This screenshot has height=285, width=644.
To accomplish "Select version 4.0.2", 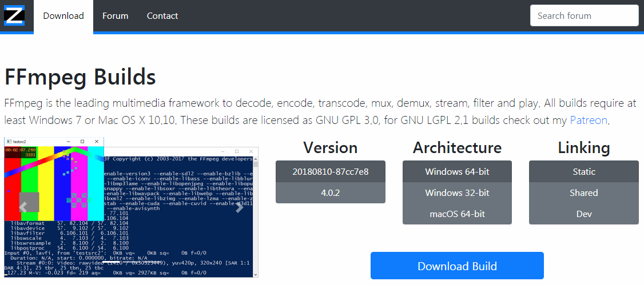I will tap(331, 192).
